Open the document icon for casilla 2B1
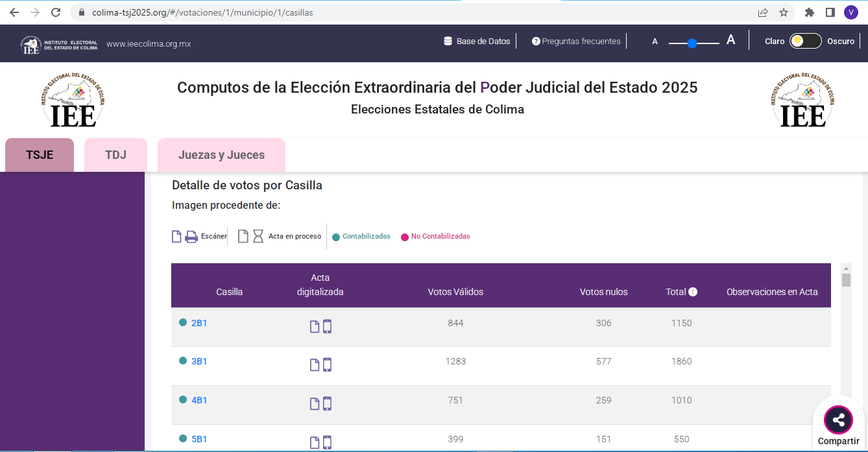The image size is (868, 452). coord(315,326)
